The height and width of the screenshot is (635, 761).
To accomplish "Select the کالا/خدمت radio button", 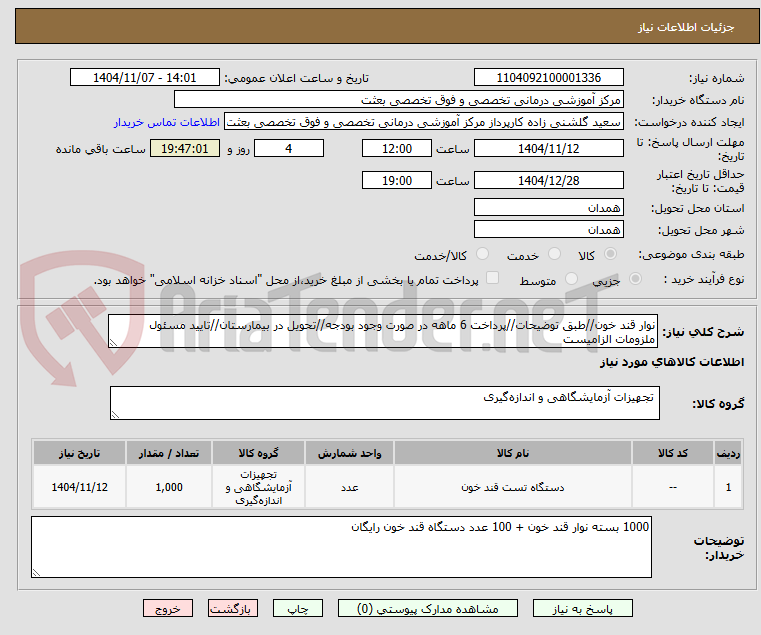I will point(482,254).
